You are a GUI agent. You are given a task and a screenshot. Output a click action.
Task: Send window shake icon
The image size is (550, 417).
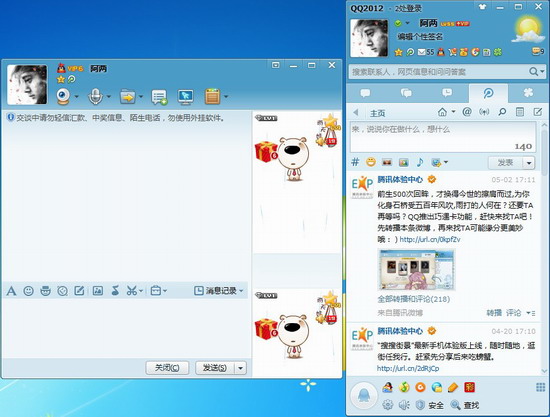[62, 291]
